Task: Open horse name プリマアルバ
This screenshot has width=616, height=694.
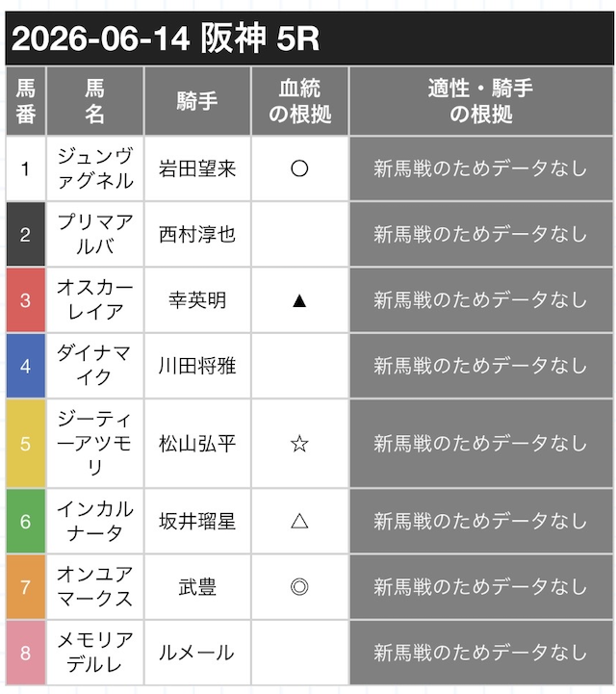Action: (94, 234)
